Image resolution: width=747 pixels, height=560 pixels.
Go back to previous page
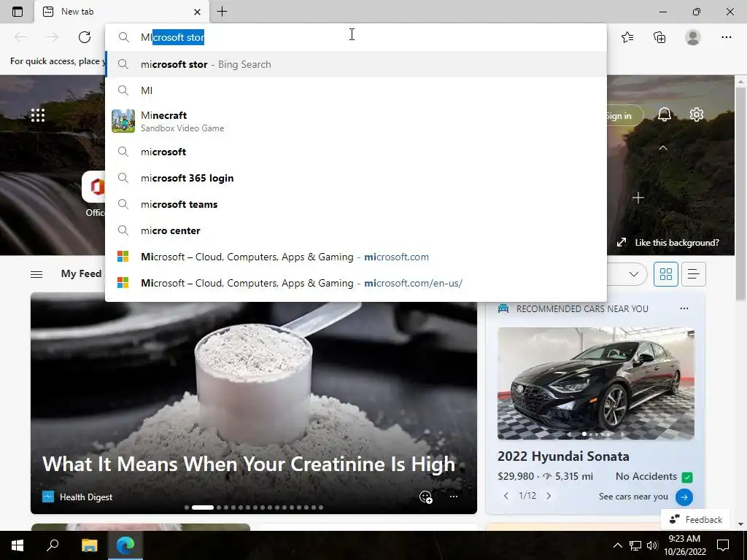click(x=20, y=37)
